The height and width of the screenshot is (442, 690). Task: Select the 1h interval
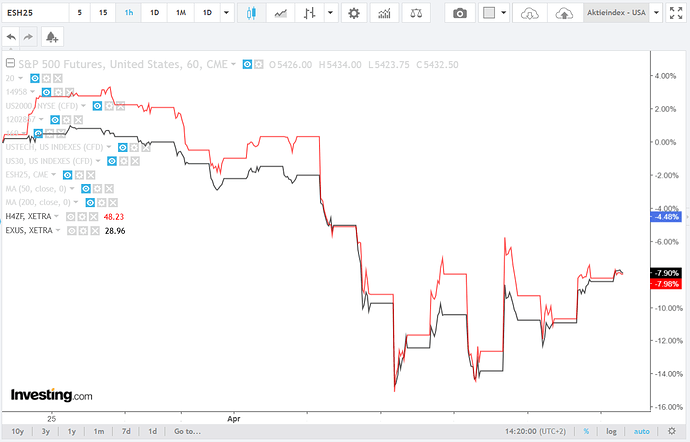[x=128, y=13]
